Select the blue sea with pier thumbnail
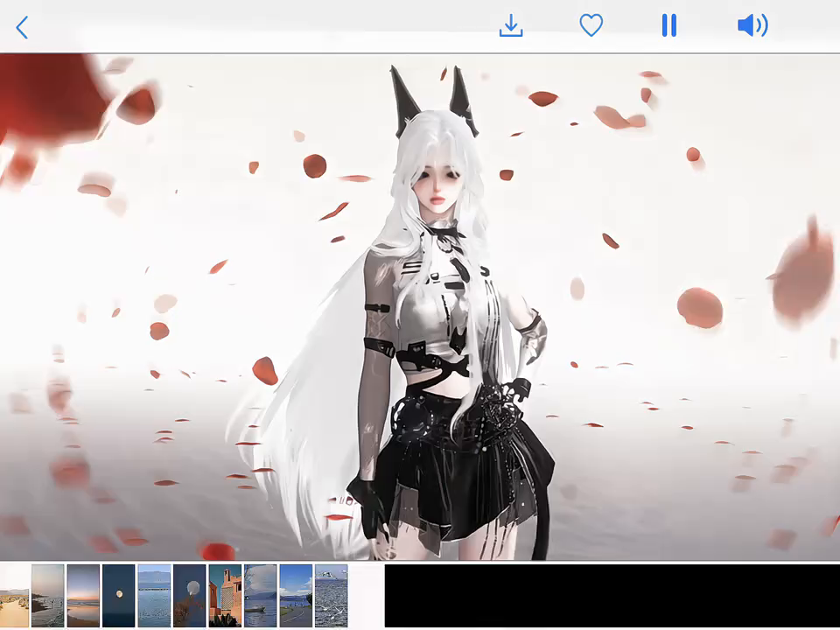The width and height of the screenshot is (840, 630). pos(154,596)
